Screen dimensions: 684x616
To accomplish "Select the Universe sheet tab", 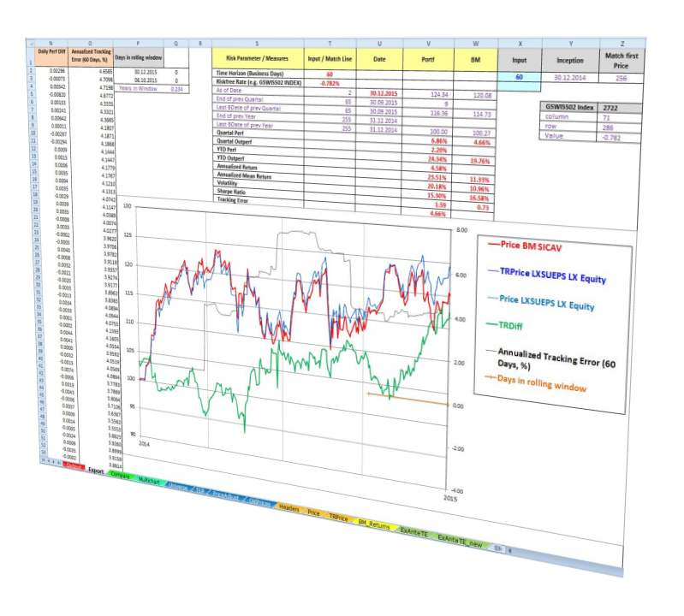I will [178, 487].
